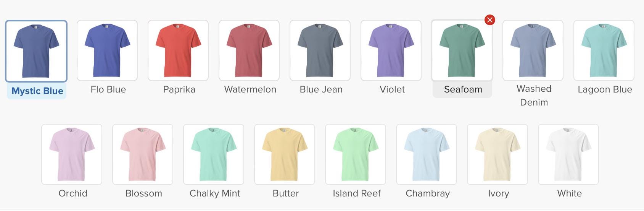Select the Blossom pink shirt color
644x211 pixels.
[143, 154]
